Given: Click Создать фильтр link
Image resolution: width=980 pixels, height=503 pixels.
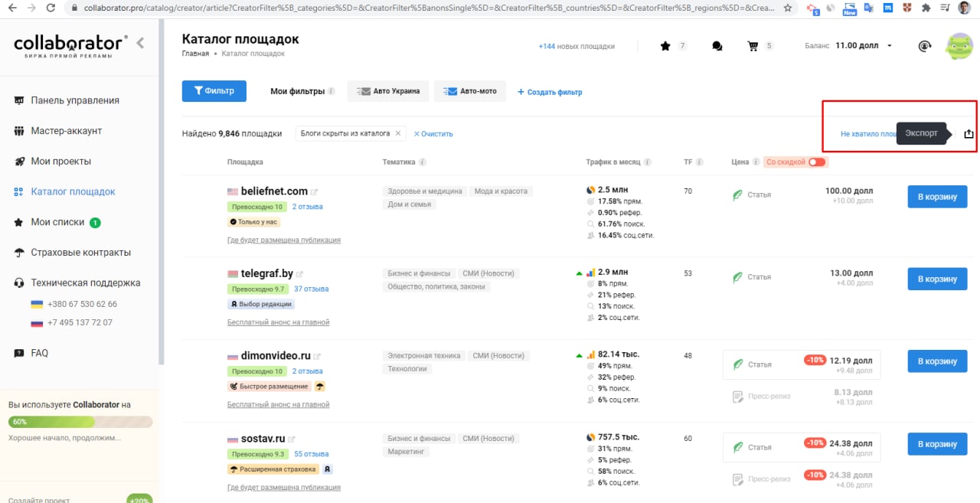Looking at the screenshot, I should 550,92.
